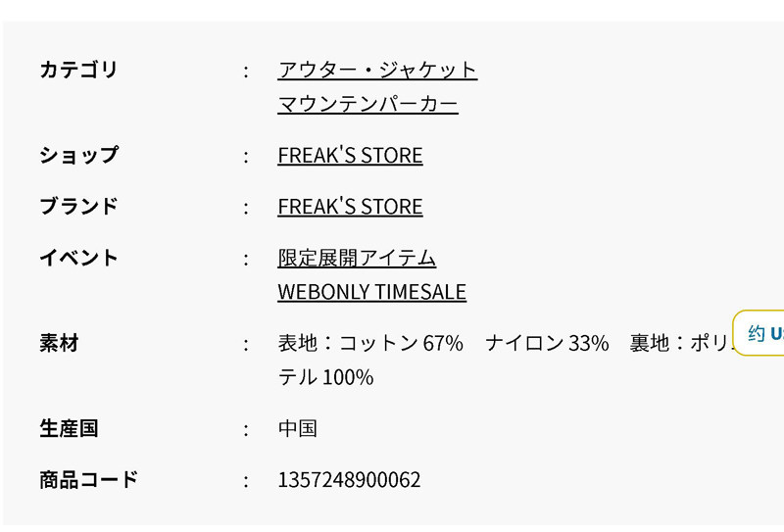784x532 pixels.
Task: Click the yellow 约 US price badge
Action: click(762, 333)
